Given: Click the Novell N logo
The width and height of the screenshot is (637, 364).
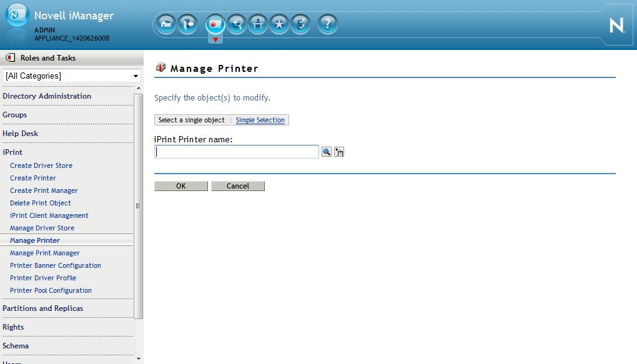Looking at the screenshot, I should (x=616, y=25).
